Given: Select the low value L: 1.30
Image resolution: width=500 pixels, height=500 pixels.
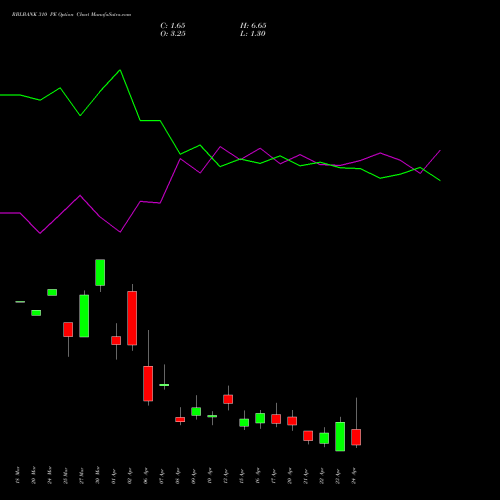Looking at the screenshot, I should click(253, 34).
